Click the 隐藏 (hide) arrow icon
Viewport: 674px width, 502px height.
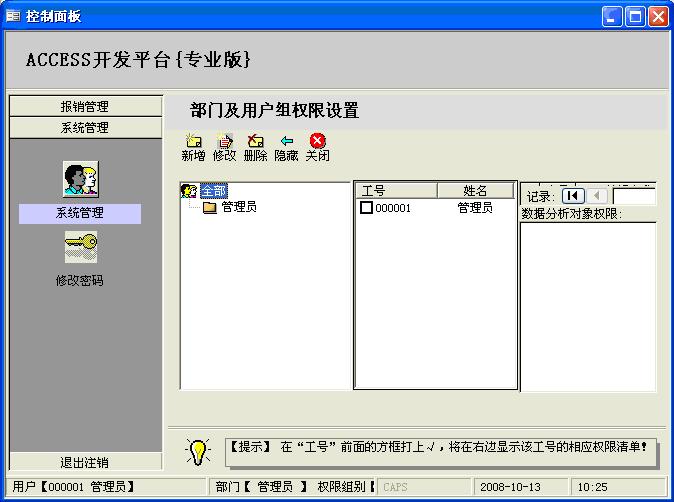coord(286,141)
